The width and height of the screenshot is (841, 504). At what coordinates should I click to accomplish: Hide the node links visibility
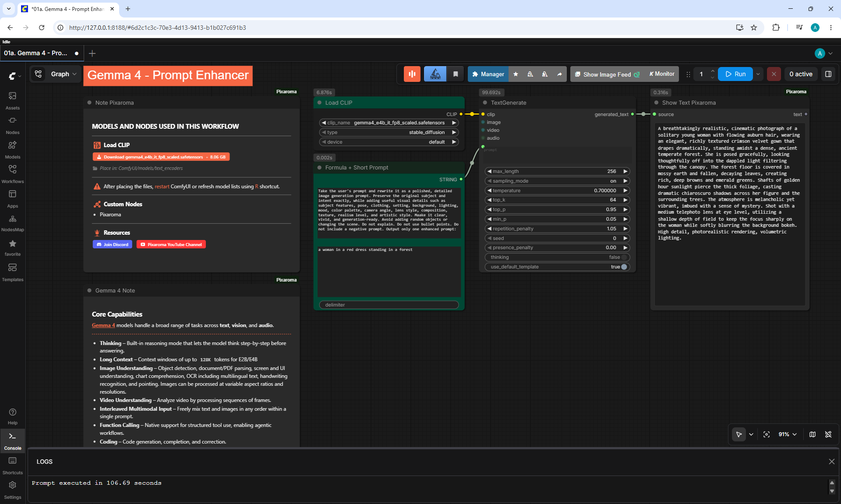[828, 434]
